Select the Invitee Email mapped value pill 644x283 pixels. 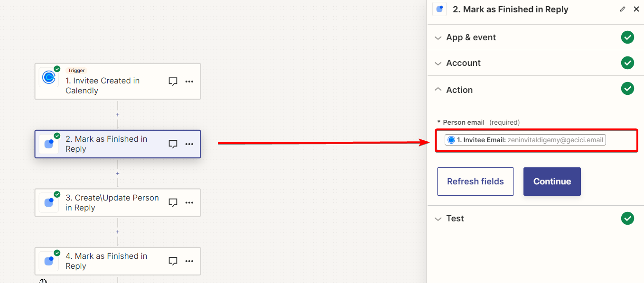pyautogui.click(x=525, y=140)
